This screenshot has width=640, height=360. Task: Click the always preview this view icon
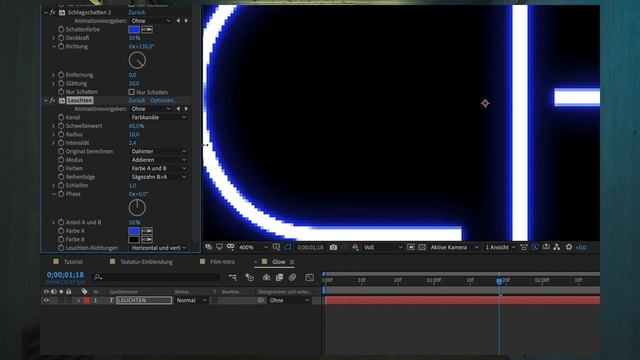[x=209, y=247]
